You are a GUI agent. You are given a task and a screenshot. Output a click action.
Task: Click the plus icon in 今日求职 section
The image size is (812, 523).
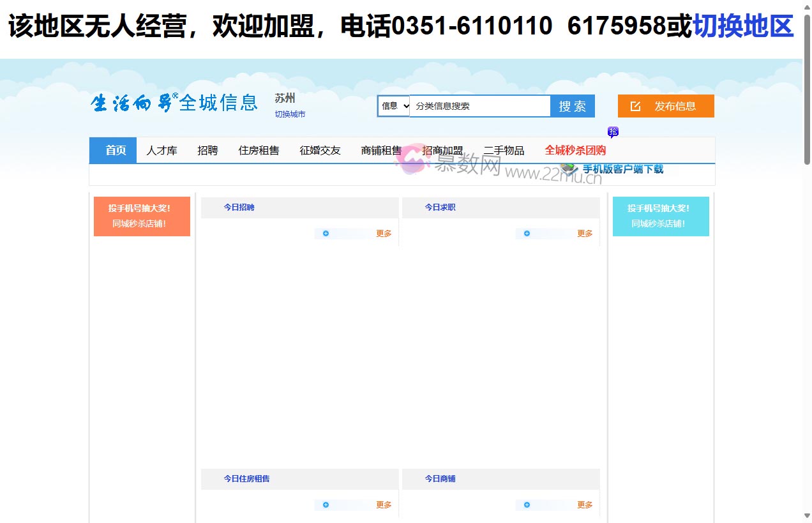(526, 233)
